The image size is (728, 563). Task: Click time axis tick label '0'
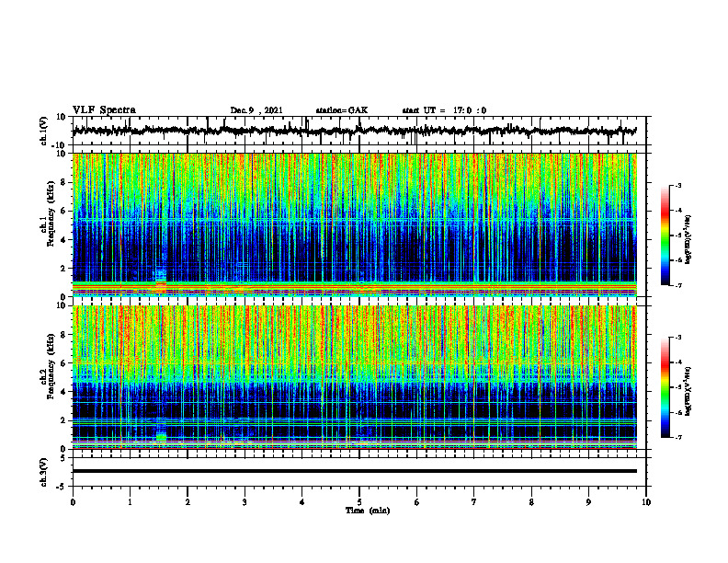73,502
